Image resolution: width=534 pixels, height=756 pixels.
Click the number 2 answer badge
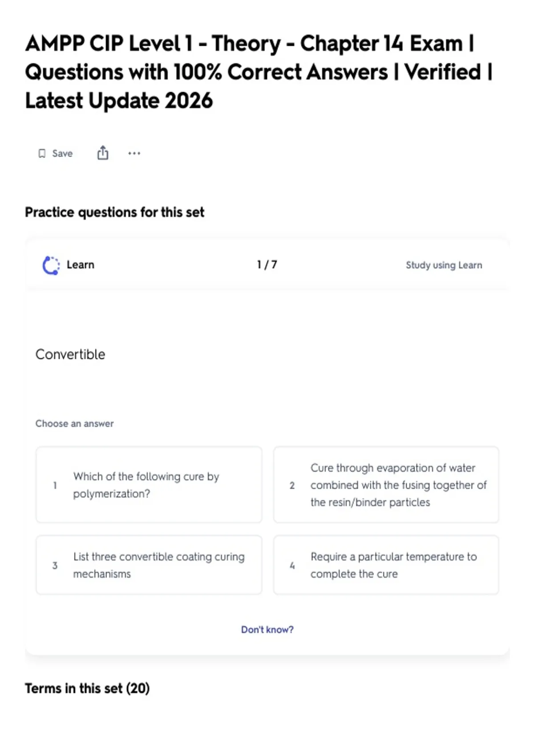pos(292,485)
